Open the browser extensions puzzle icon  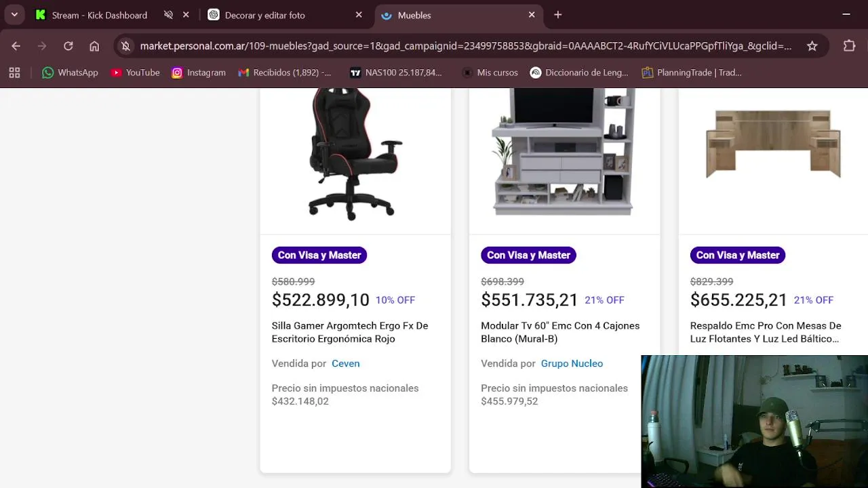click(x=849, y=46)
